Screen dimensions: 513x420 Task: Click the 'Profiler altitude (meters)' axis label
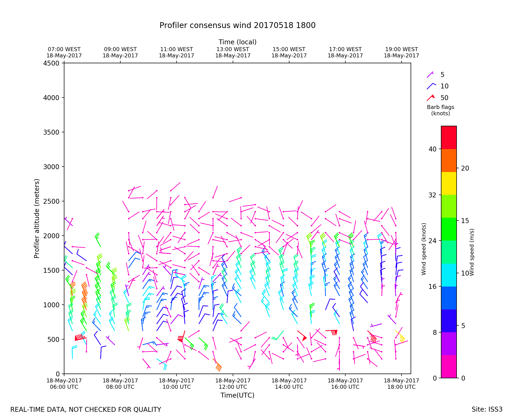(37, 218)
